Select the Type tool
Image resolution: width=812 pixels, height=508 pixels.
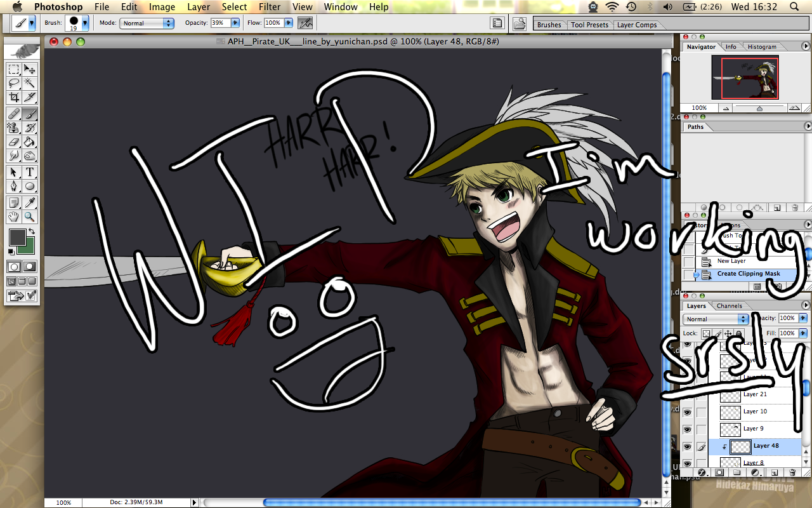[x=30, y=172]
